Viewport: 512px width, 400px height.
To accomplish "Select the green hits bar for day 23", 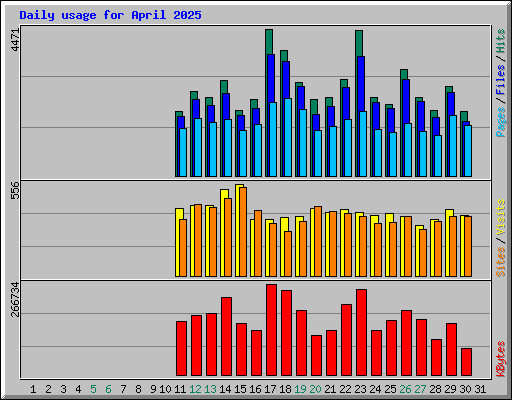I will pos(359,43).
